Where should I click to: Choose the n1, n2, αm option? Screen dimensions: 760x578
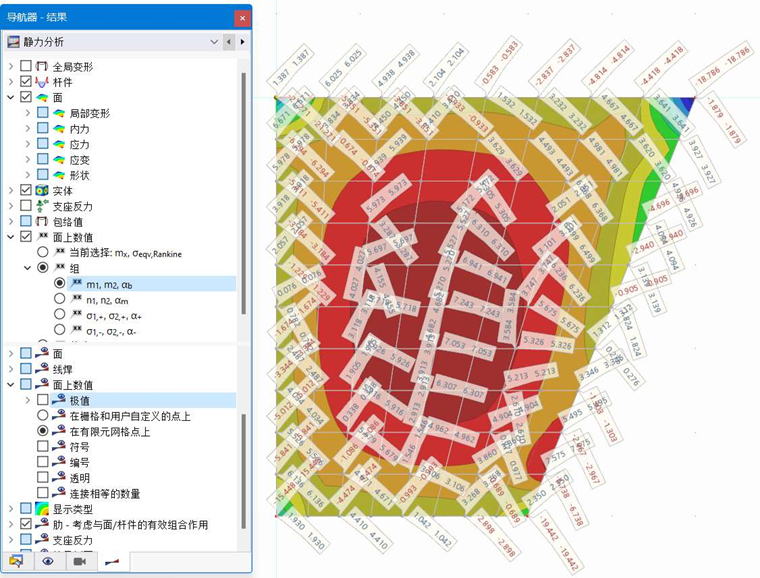60,298
